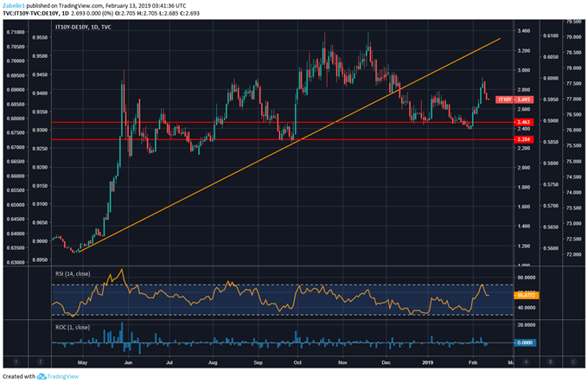
Task: Select the Z scale circle button
Action: pyautogui.click(x=40, y=362)
